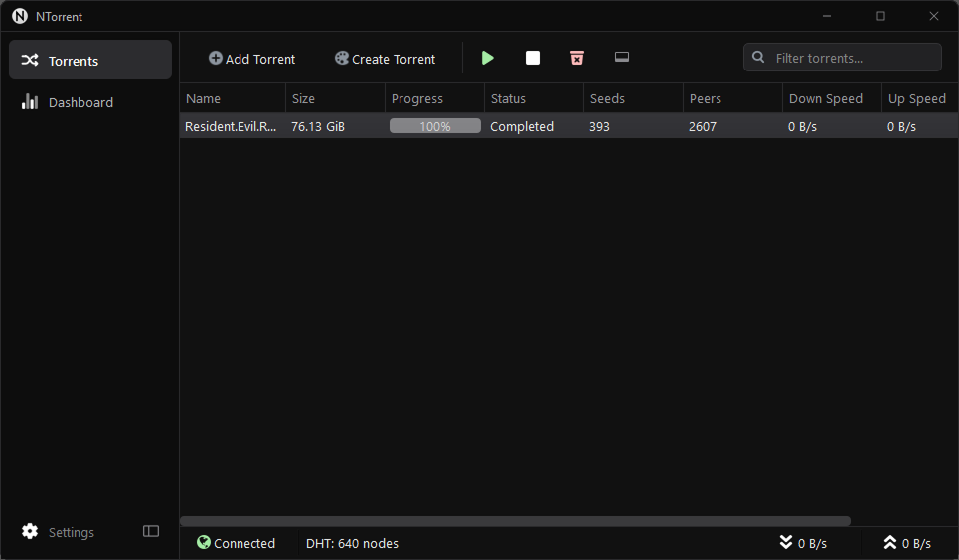
Task: Sort by Peers column header
Action: pos(732,98)
